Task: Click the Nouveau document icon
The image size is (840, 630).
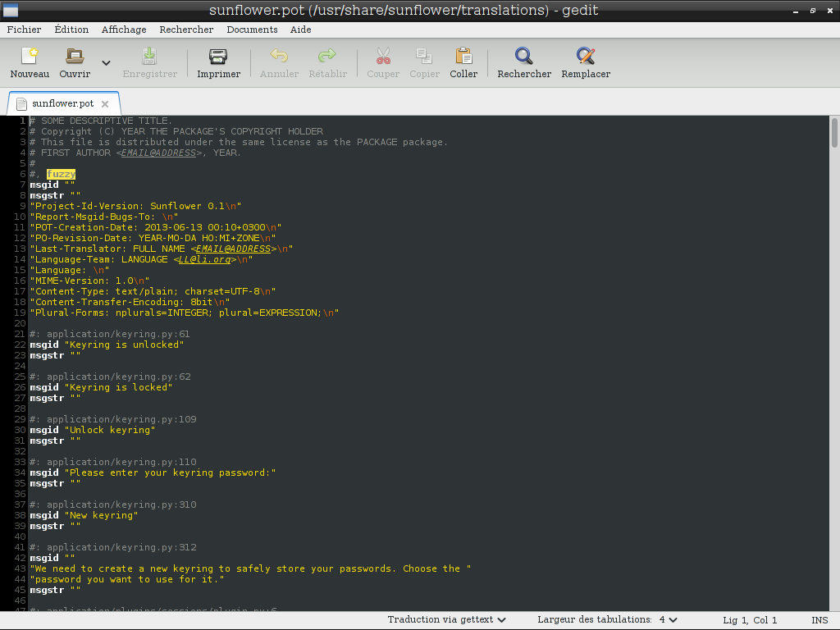Action: 30,56
